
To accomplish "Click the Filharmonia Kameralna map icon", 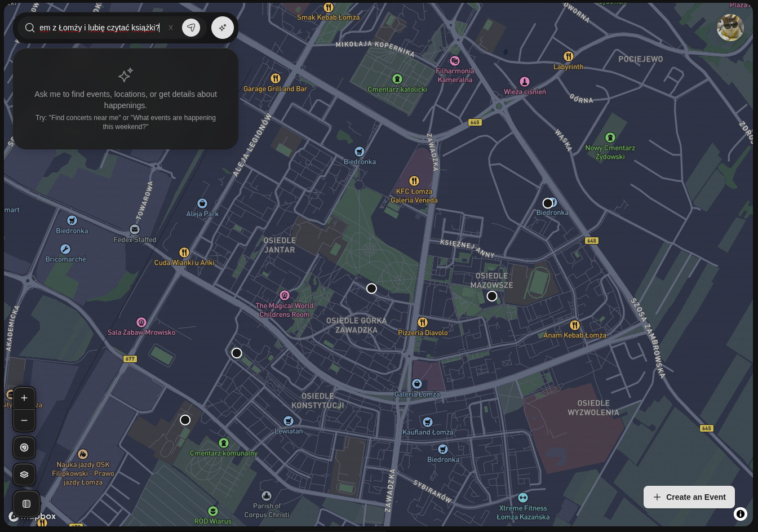I will (455, 61).
